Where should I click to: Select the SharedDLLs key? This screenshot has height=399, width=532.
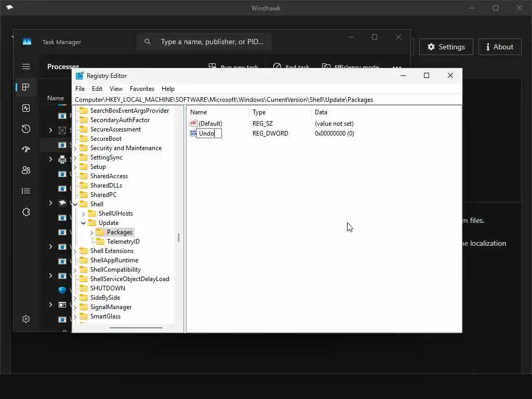tap(106, 185)
